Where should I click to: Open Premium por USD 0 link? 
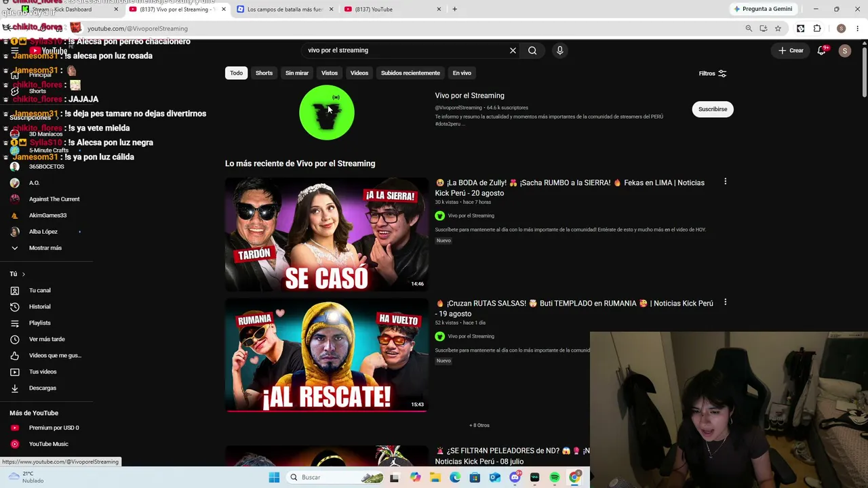tap(54, 428)
